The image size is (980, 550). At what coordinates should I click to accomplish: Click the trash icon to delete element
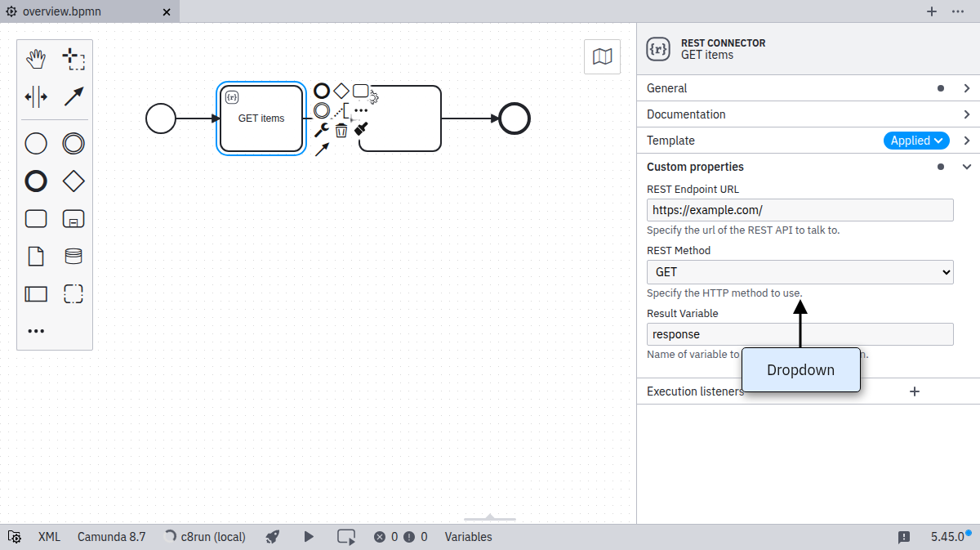point(341,130)
